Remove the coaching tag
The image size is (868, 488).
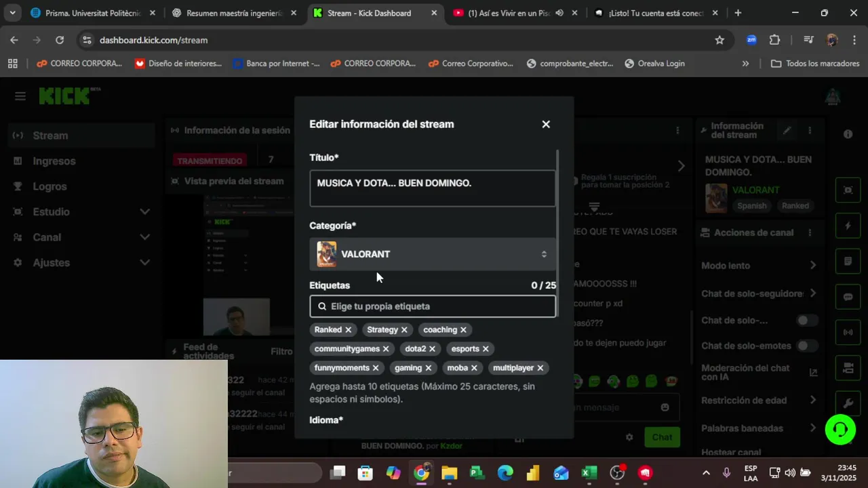tap(463, 329)
